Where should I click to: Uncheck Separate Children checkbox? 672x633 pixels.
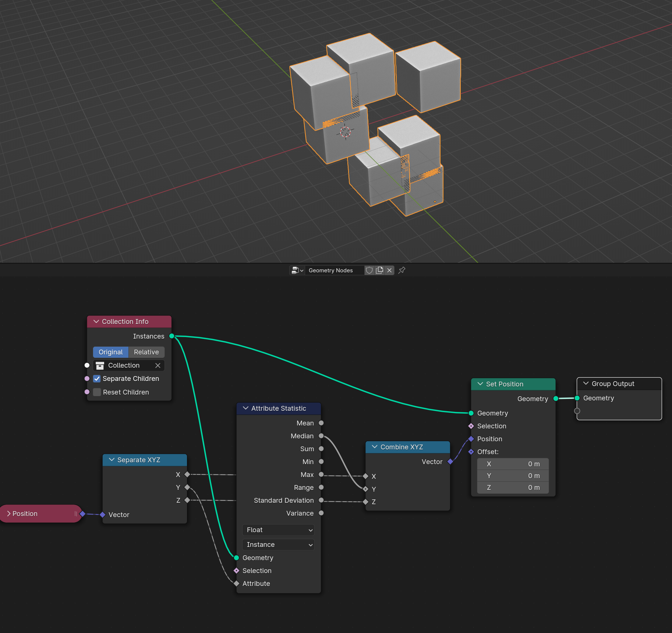click(97, 379)
